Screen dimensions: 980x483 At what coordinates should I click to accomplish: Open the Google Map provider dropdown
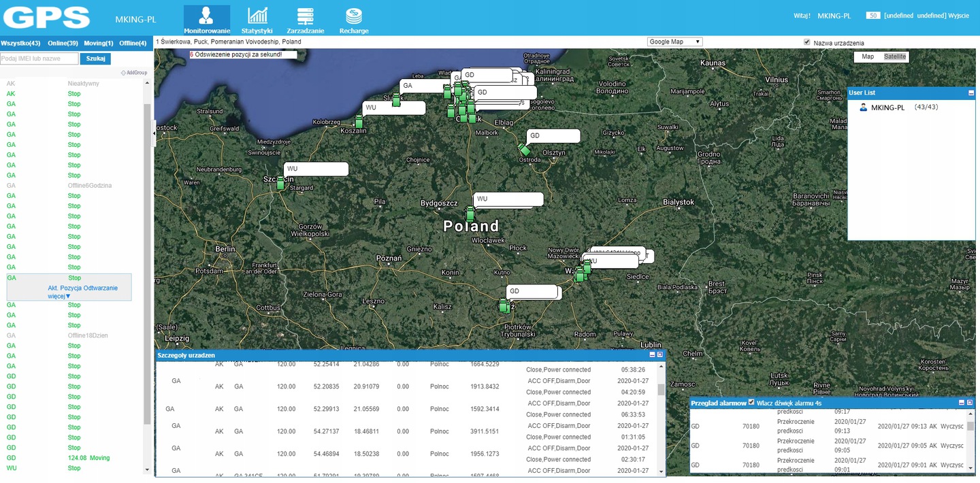coord(674,42)
